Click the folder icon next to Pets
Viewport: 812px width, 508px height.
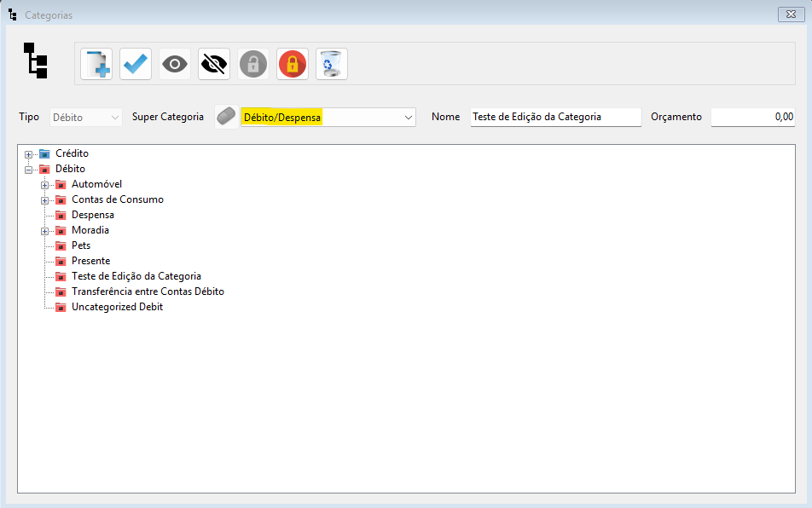(61, 245)
